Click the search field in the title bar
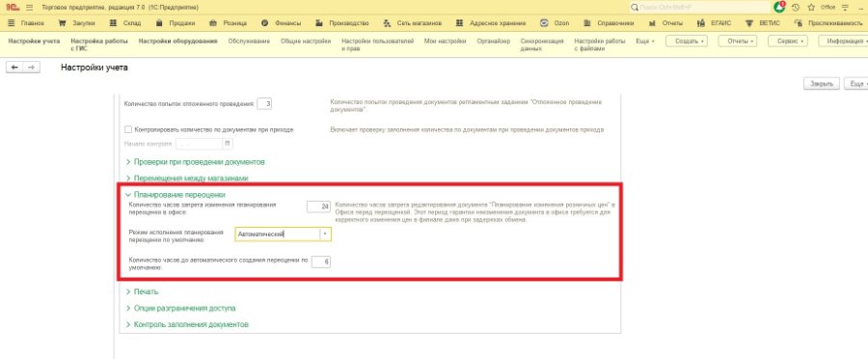This screenshot has width=868, height=359. click(x=700, y=8)
